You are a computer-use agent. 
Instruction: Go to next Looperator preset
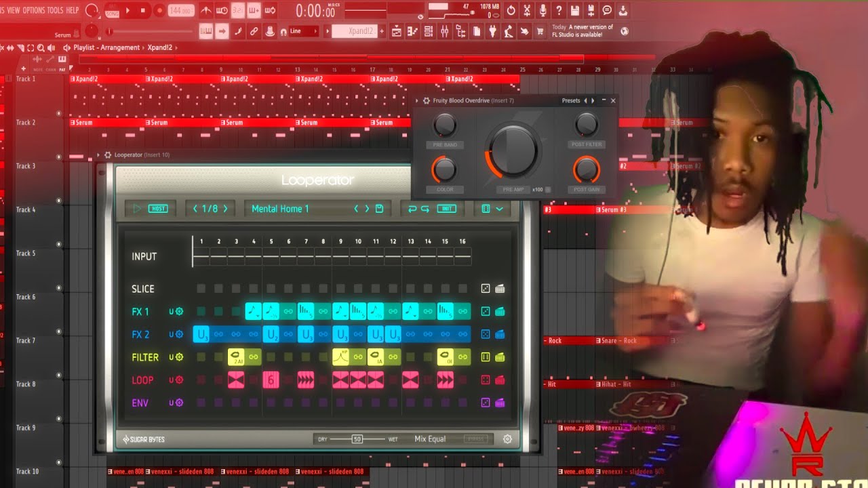(x=367, y=209)
